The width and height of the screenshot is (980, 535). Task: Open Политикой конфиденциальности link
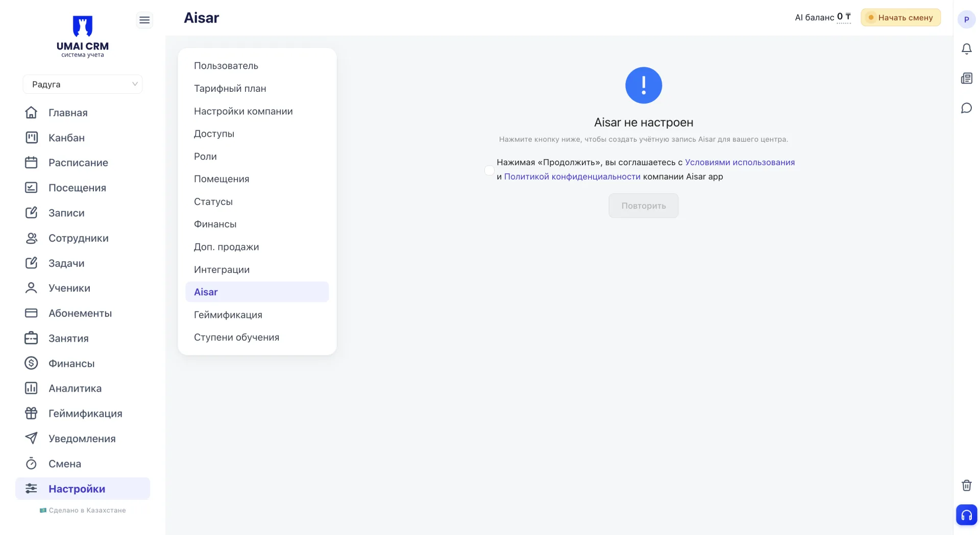click(572, 176)
